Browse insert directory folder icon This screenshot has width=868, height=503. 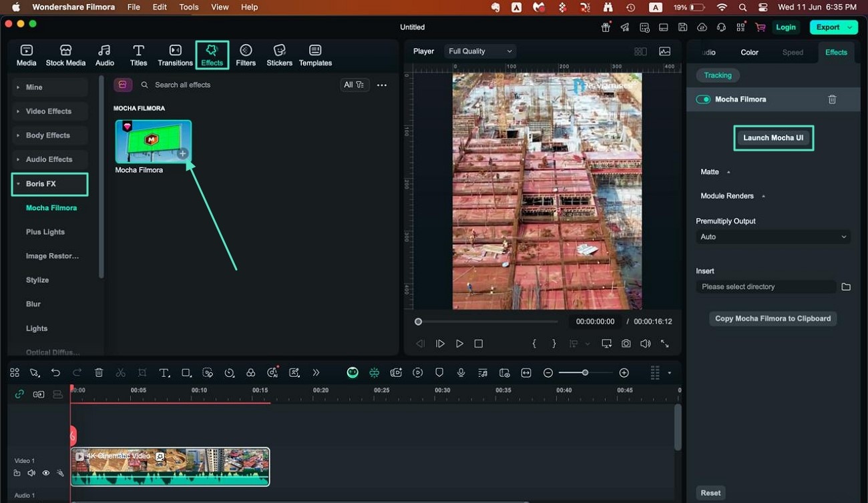[x=846, y=287]
